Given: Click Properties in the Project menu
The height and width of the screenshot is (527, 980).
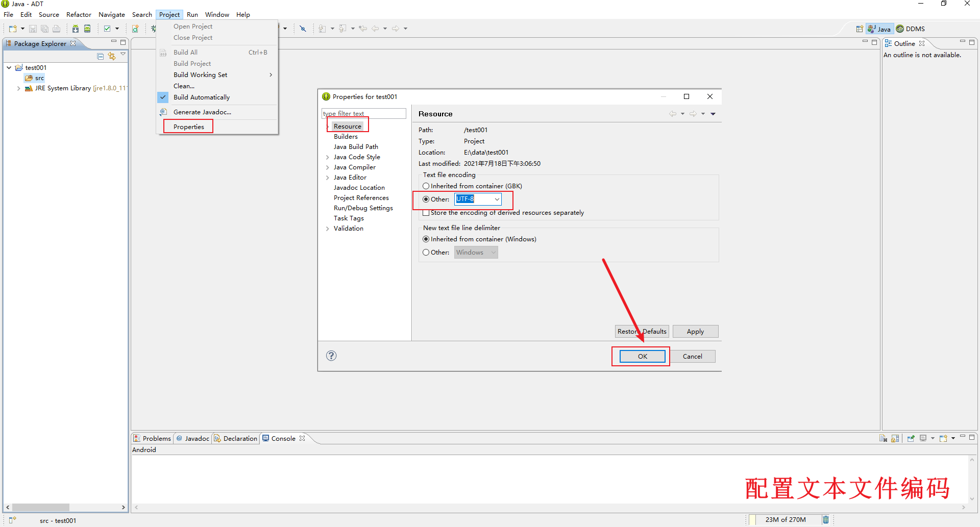Looking at the screenshot, I should coord(188,127).
